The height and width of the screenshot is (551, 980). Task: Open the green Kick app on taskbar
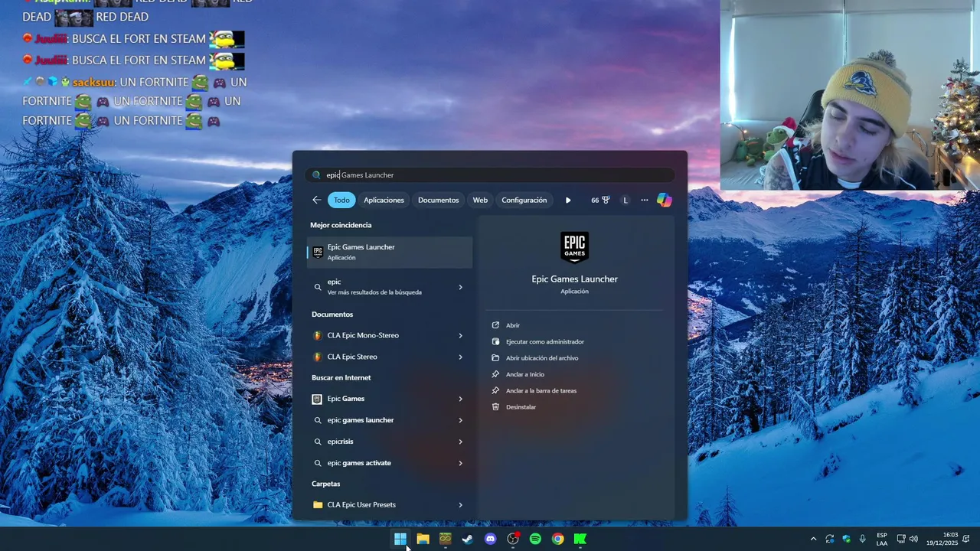[x=580, y=539]
